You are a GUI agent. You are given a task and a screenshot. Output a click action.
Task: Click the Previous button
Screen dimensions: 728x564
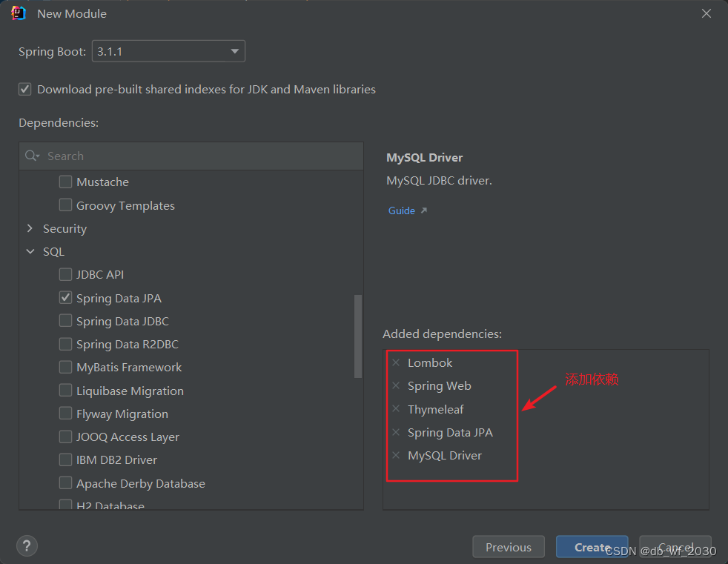(509, 547)
